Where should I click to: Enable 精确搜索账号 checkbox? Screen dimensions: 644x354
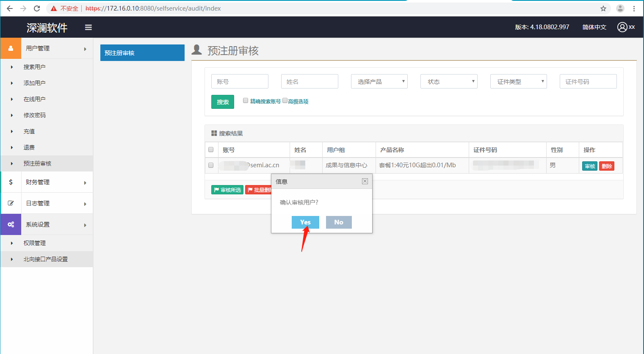coord(246,100)
